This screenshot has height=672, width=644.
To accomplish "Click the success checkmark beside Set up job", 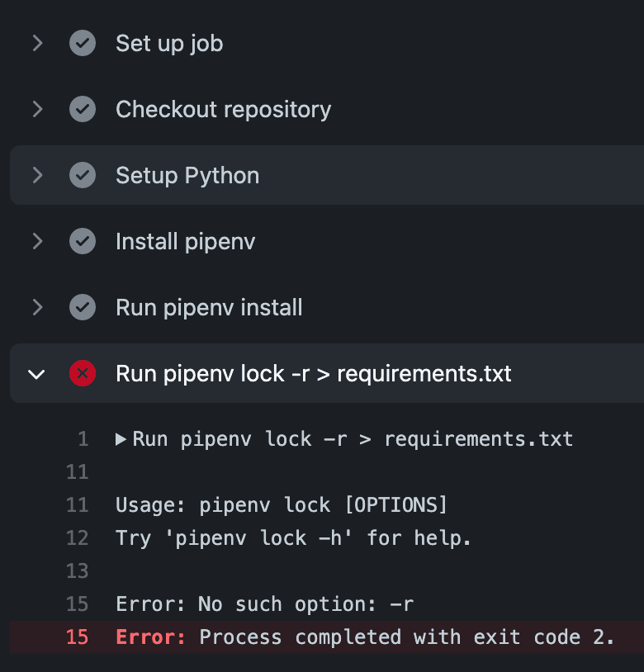I will click(83, 43).
